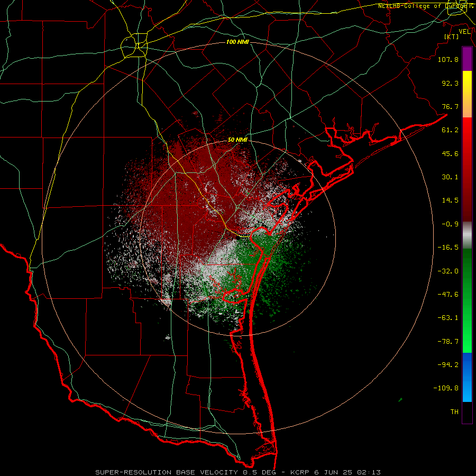Click the isolated green echo offshore lower right
The width and height of the screenshot is (476, 476).
[400, 400]
